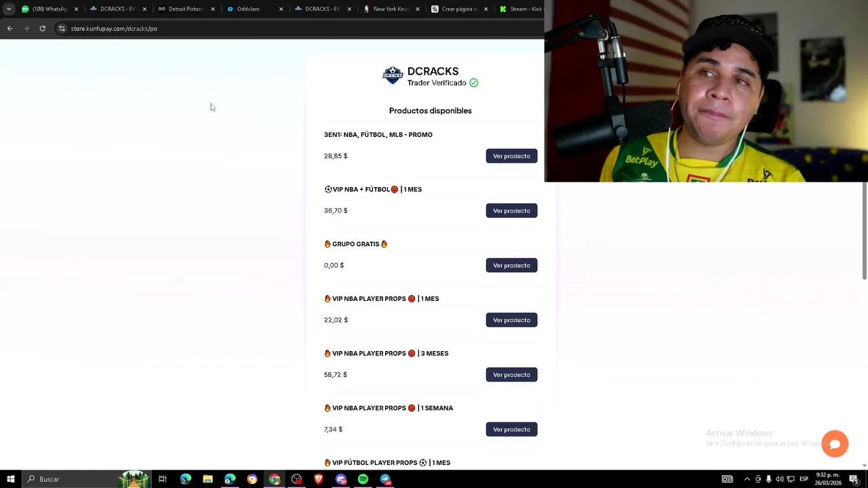868x488 pixels.
Task: Open Chrome from taskbar
Action: tap(275, 479)
